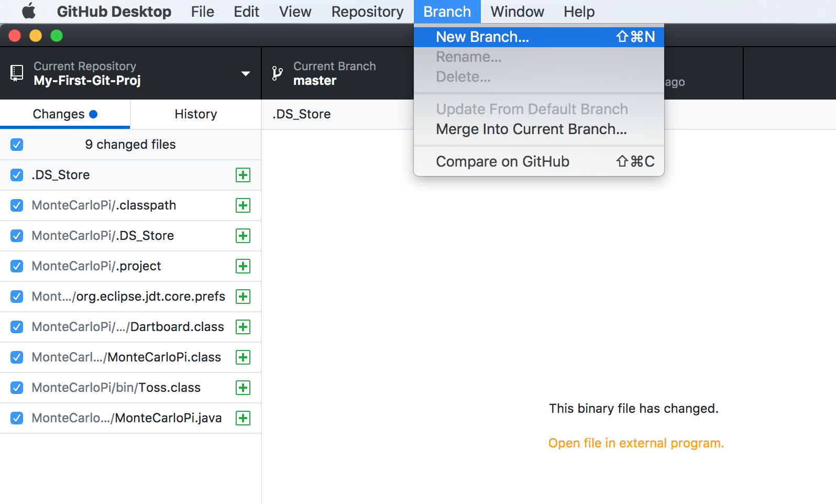Click the branch icon beside Current Branch
Image resolution: width=836 pixels, height=504 pixels.
click(x=278, y=73)
